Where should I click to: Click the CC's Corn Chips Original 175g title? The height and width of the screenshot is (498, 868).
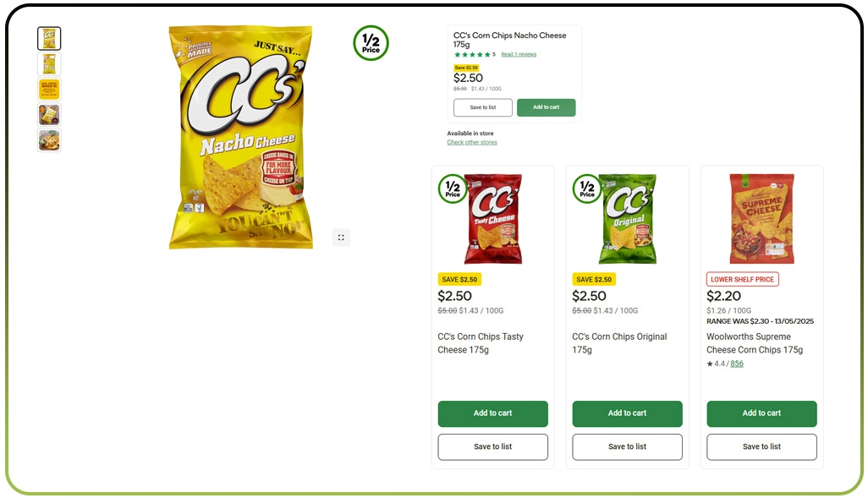[619, 342]
